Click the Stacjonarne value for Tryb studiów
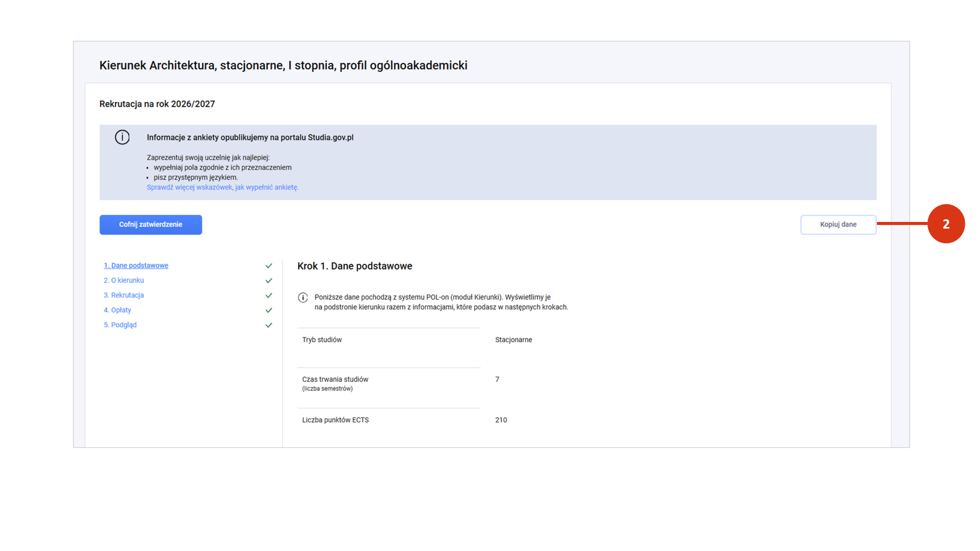Viewport: 980px width, 551px height. point(513,340)
